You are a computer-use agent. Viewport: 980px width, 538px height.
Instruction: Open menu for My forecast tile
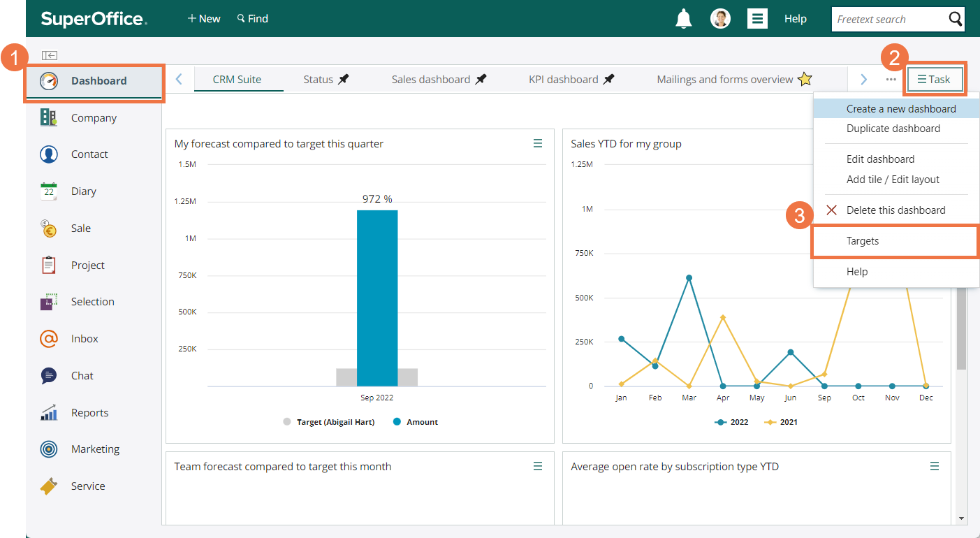click(538, 143)
